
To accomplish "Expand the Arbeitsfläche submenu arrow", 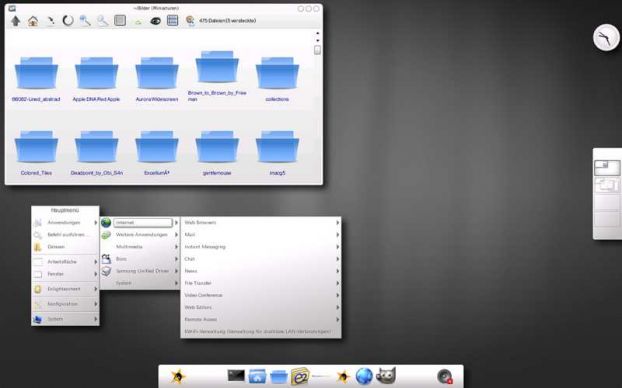I will [x=96, y=262].
